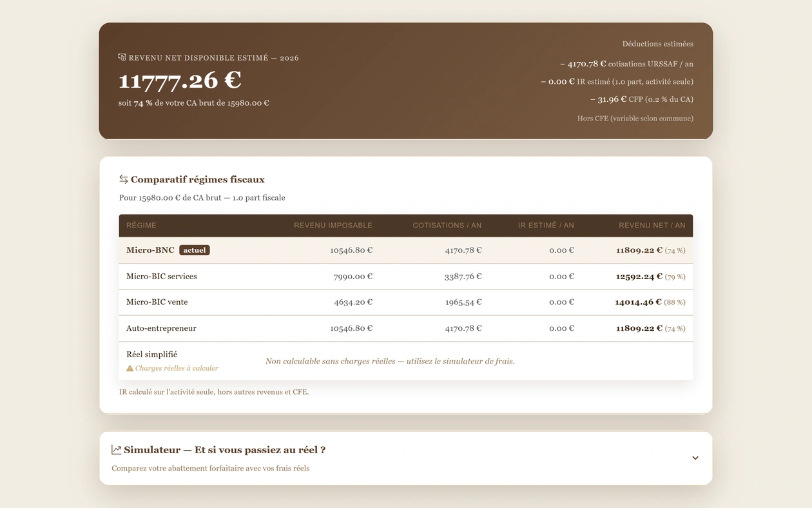The width and height of the screenshot is (812, 508).
Task: Click the 'IR estimé (1.0 part, activité seule)' line
Action: click(617, 82)
